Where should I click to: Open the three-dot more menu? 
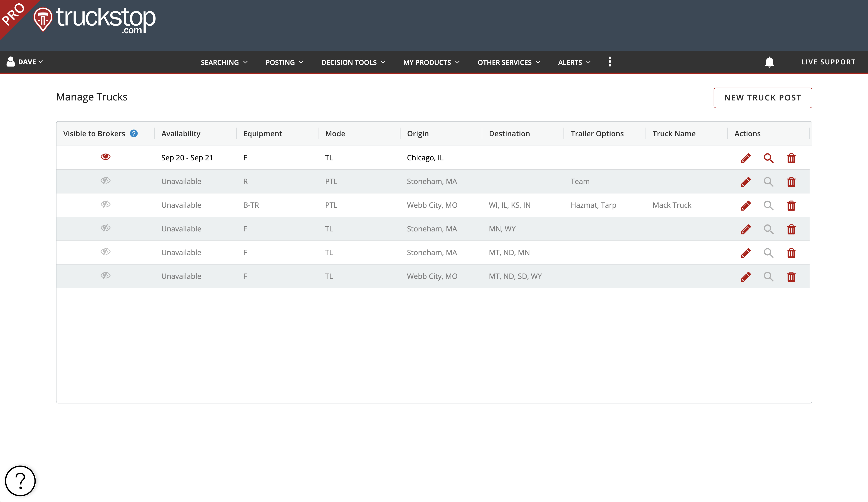(x=610, y=62)
